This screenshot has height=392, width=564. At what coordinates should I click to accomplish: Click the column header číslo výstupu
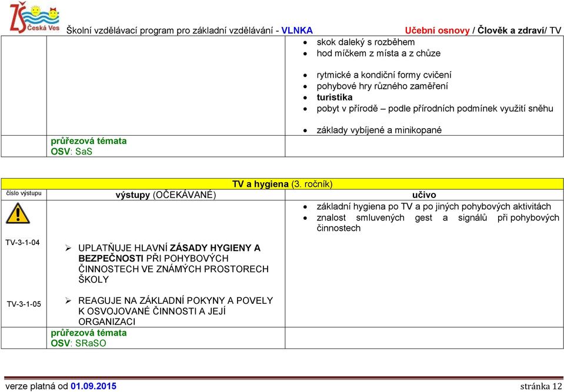[x=24, y=193]
